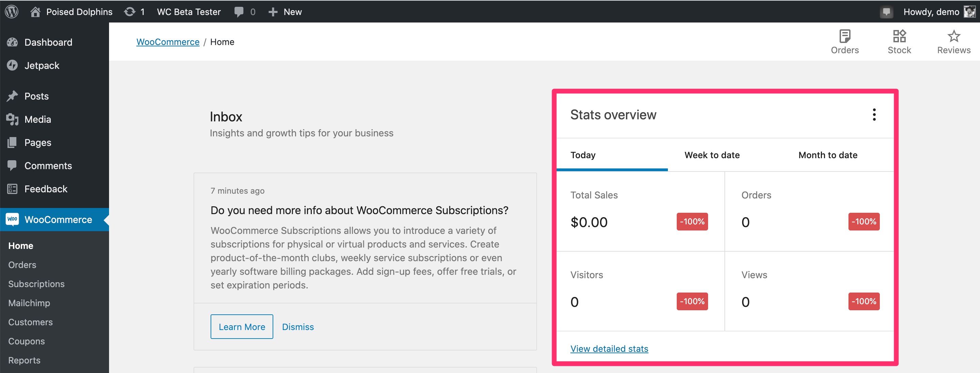Click the Home breadcrumb text

pos(222,42)
